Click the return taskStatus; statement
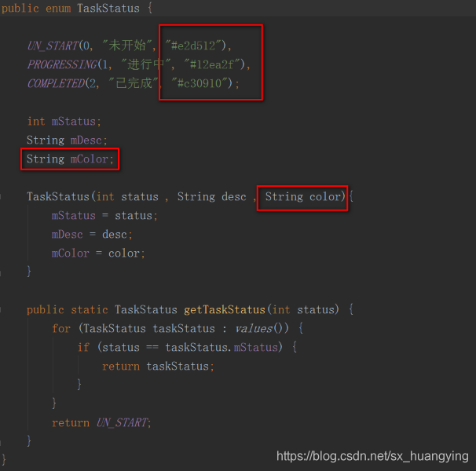This screenshot has width=476, height=471. (x=158, y=367)
